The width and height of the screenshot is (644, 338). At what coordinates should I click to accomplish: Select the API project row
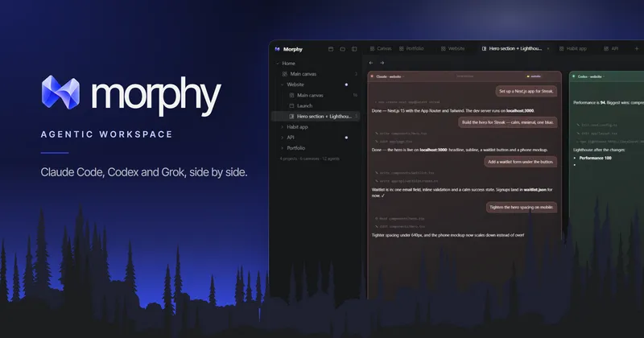coord(316,138)
